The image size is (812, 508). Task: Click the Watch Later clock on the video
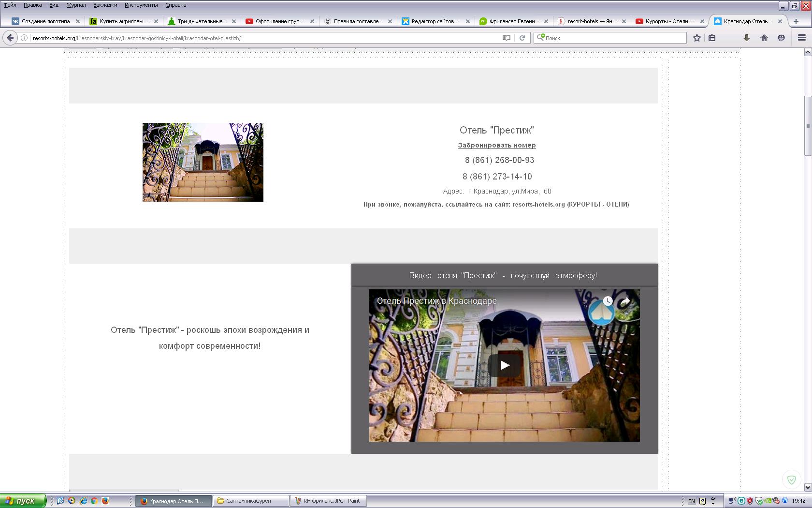(x=608, y=301)
